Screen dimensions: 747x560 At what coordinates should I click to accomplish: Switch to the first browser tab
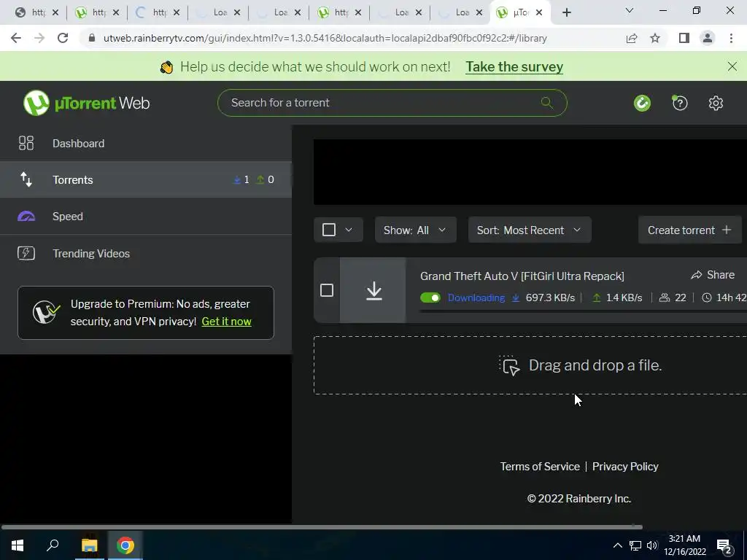click(x=36, y=12)
